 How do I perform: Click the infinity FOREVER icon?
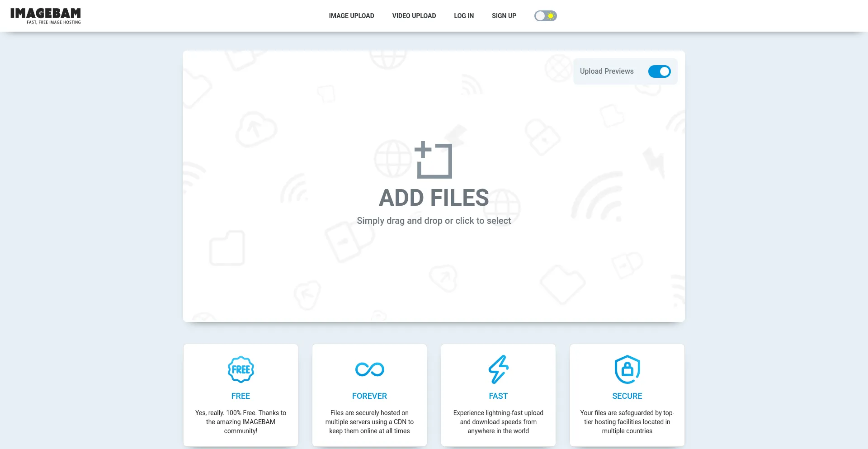pyautogui.click(x=369, y=369)
